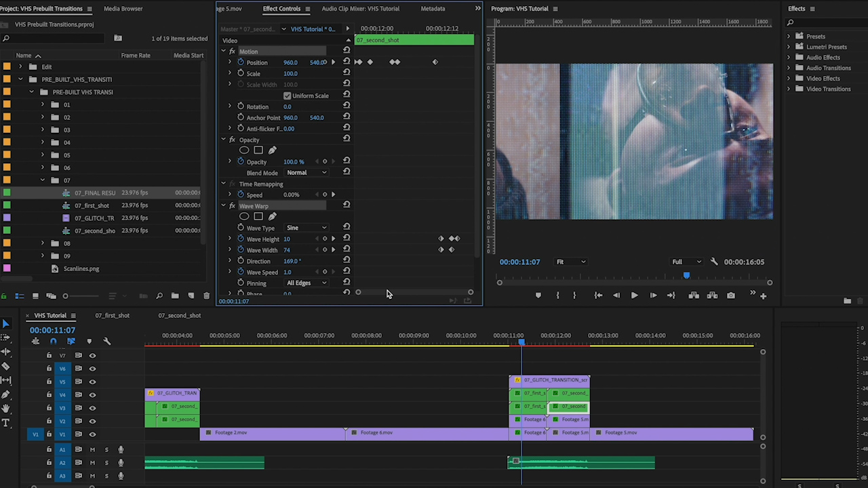Image resolution: width=868 pixels, height=488 pixels.
Task: Select the free draw bezier pen under Opacity
Action: tap(273, 150)
